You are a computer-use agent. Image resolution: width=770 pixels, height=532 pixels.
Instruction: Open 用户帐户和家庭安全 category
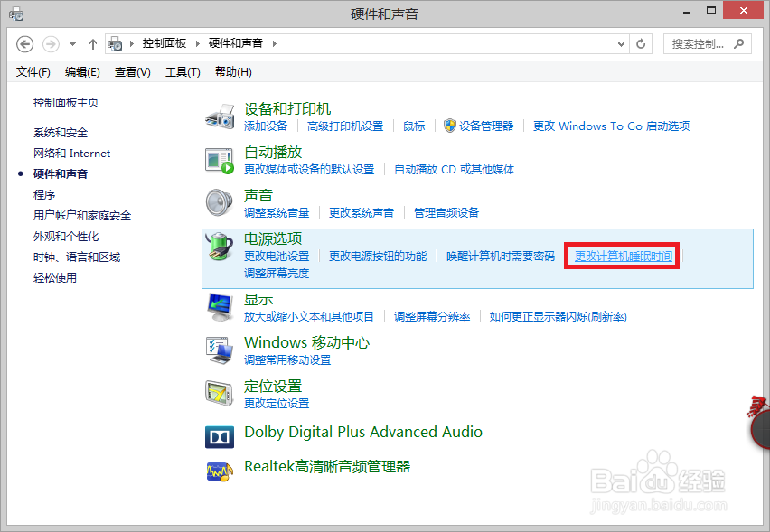coord(82,216)
